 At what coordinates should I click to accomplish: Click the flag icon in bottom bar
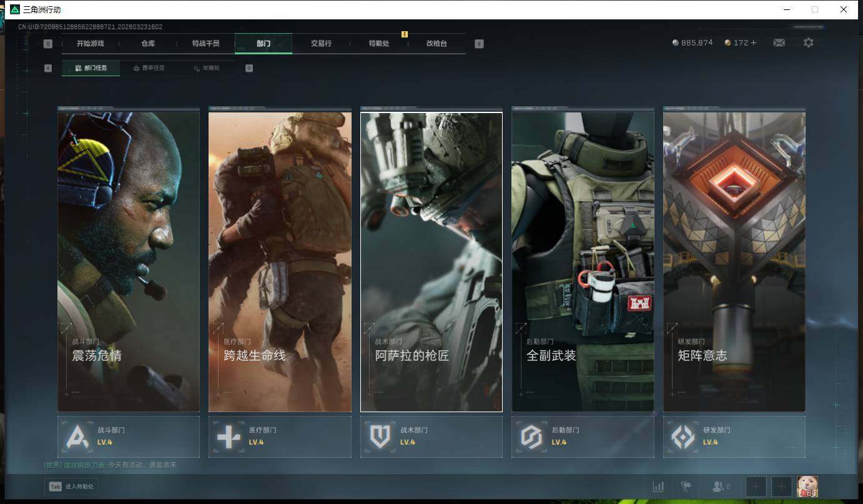point(686,487)
